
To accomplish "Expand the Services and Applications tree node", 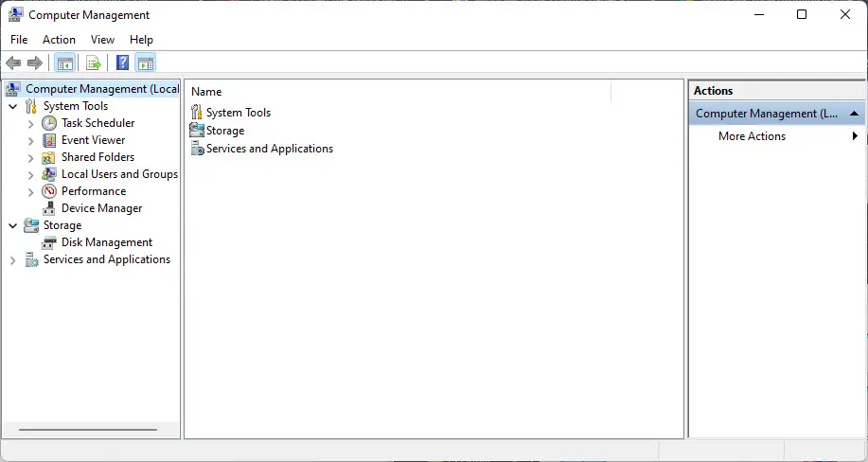I will (x=13, y=259).
